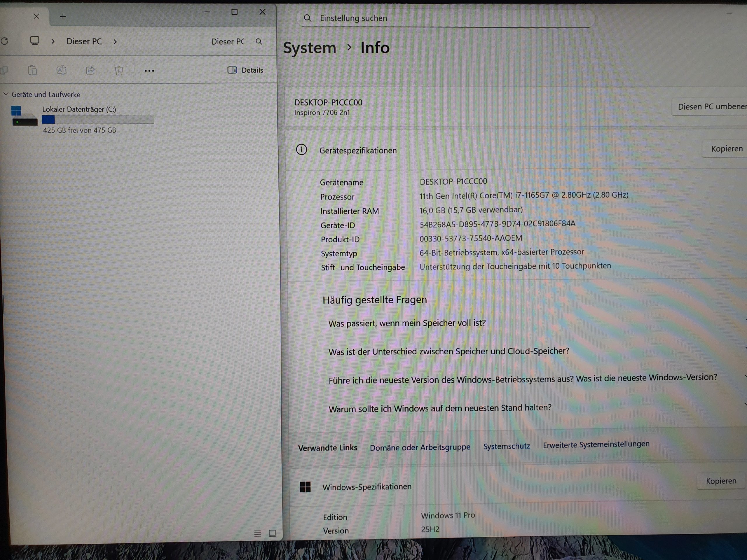Open the three-dots more options menu
The image size is (747, 560).
coord(149,71)
